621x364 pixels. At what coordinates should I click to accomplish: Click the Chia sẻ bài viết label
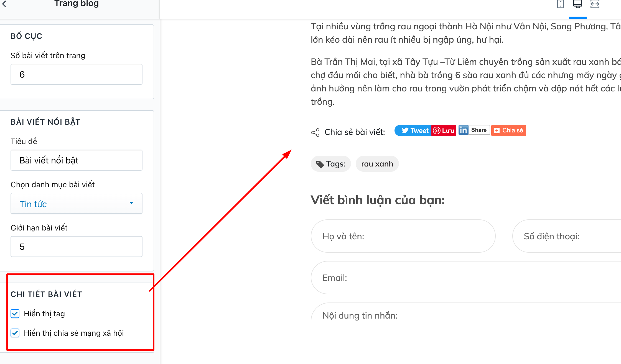355,132
